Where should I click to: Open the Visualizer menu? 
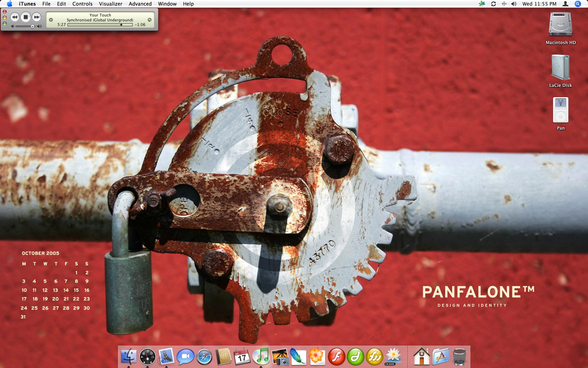tap(110, 4)
